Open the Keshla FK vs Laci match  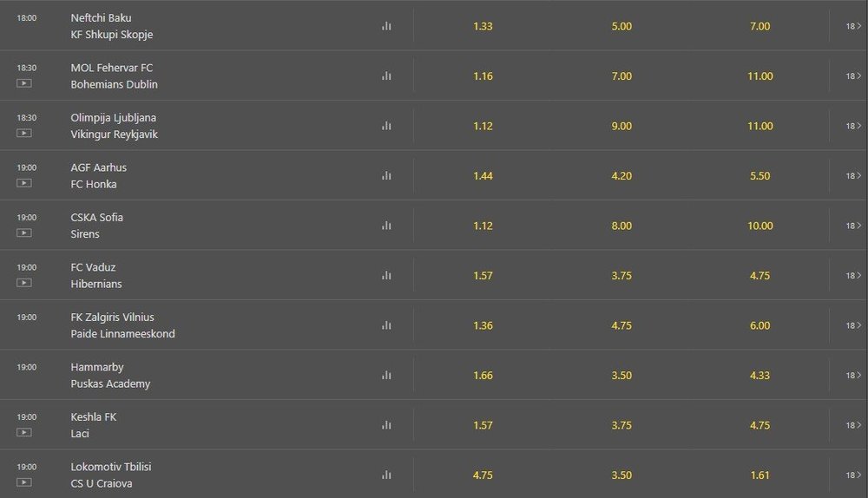[94, 425]
